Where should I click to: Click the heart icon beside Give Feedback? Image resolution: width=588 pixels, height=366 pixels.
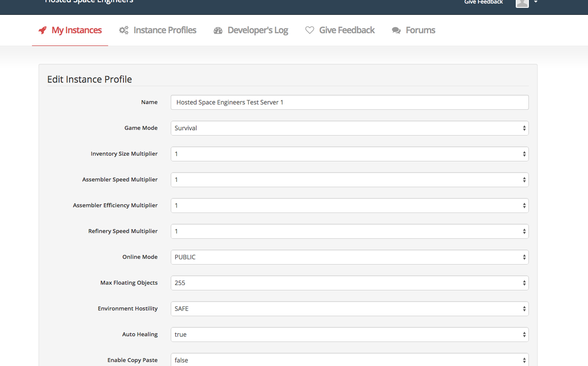point(310,30)
